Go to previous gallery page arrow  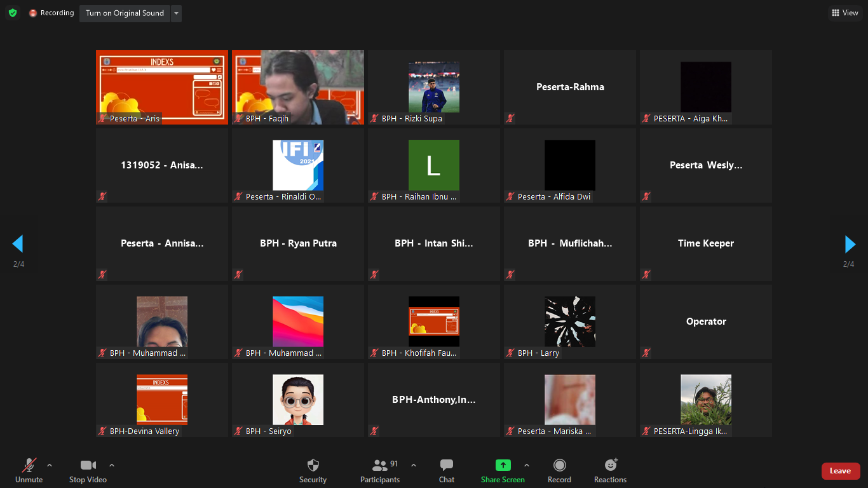(18, 244)
